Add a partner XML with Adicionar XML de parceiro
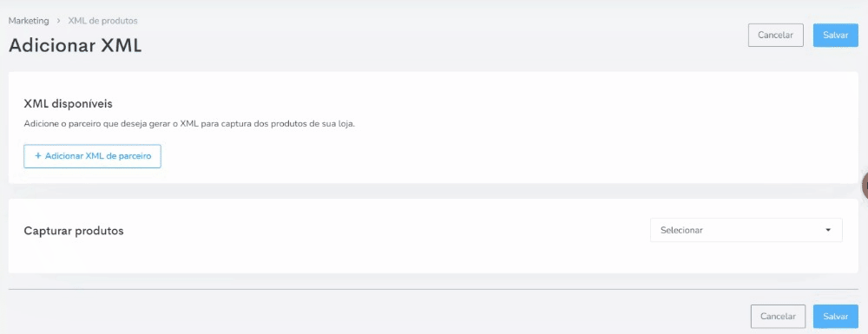 pyautogui.click(x=93, y=156)
